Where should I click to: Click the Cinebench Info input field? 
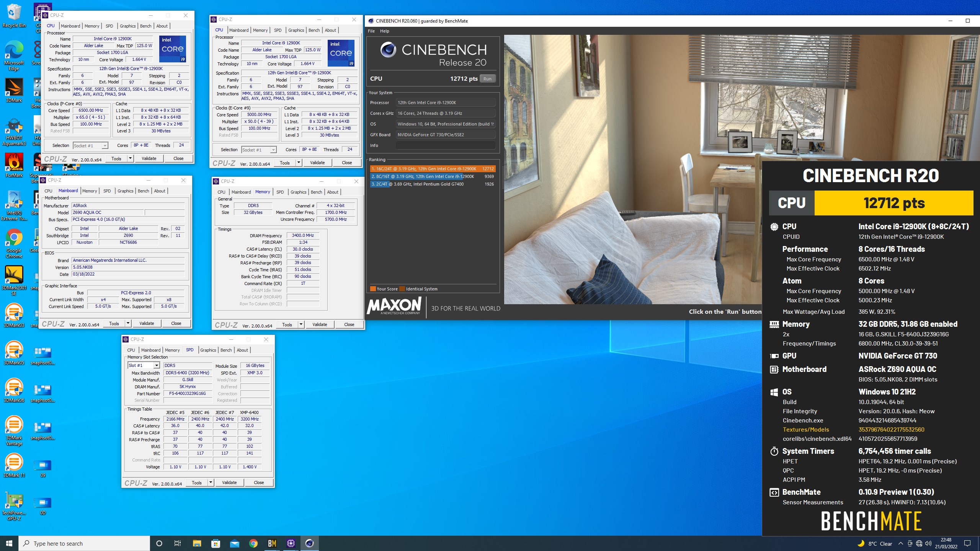tap(446, 145)
